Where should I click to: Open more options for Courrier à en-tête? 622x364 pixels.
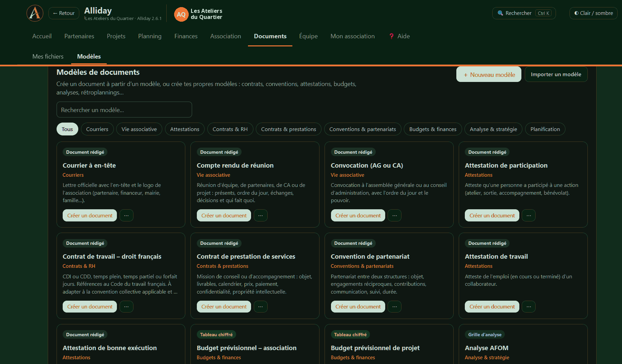126,215
